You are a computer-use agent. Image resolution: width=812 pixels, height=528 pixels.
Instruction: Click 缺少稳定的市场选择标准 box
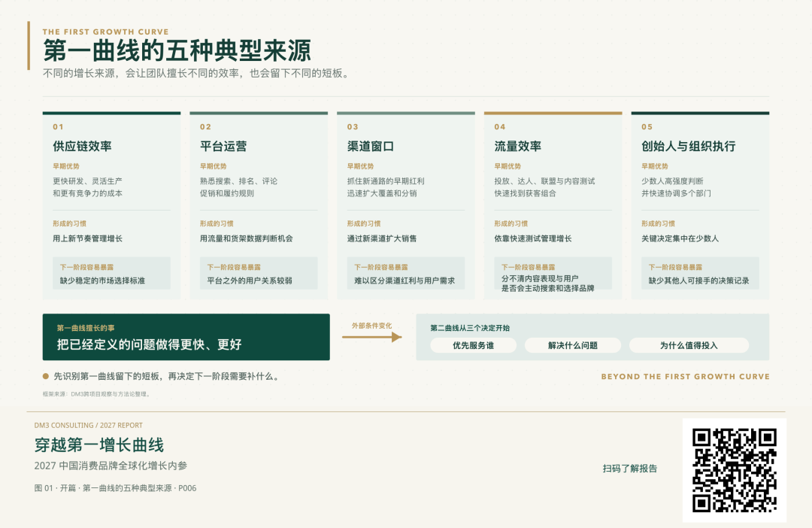pyautogui.click(x=111, y=273)
